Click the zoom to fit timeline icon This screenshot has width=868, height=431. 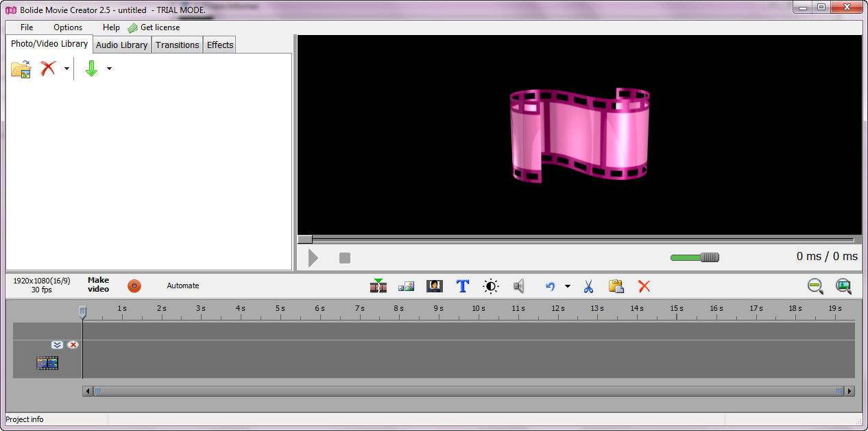coord(843,286)
